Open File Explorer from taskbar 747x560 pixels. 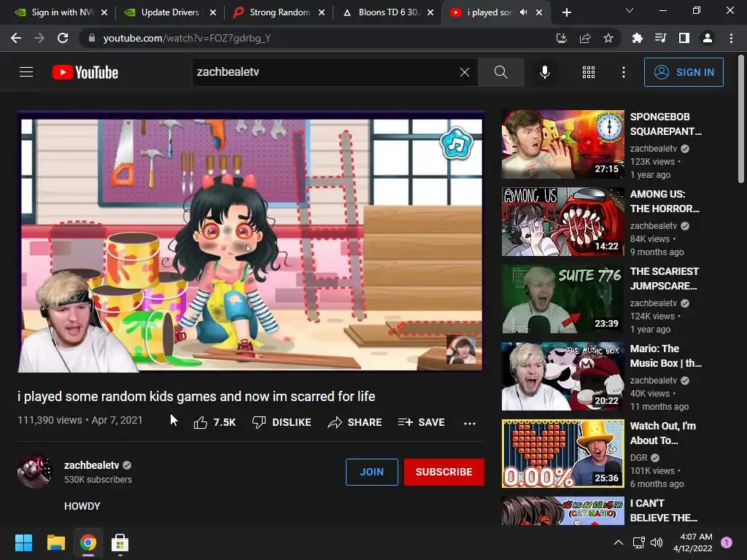pos(55,542)
